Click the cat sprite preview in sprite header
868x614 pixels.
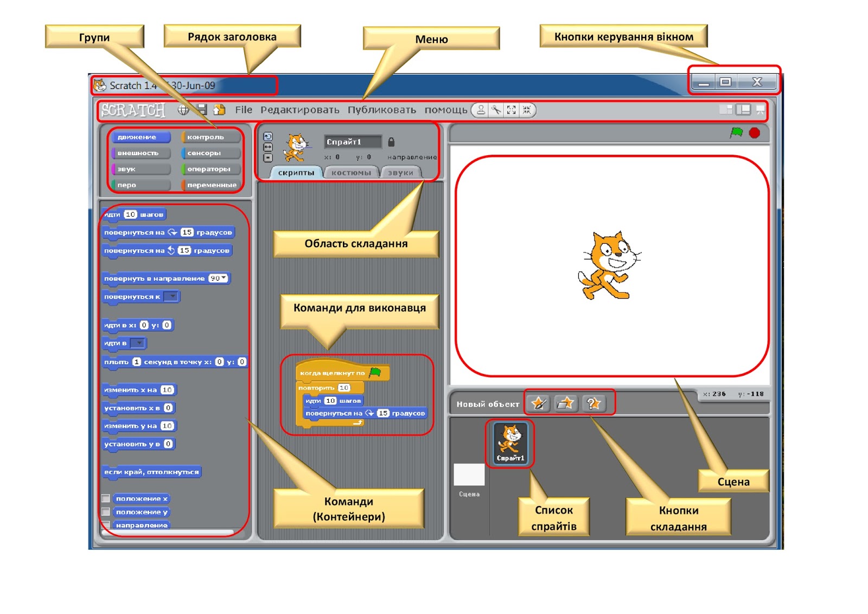pyautogui.click(x=297, y=148)
